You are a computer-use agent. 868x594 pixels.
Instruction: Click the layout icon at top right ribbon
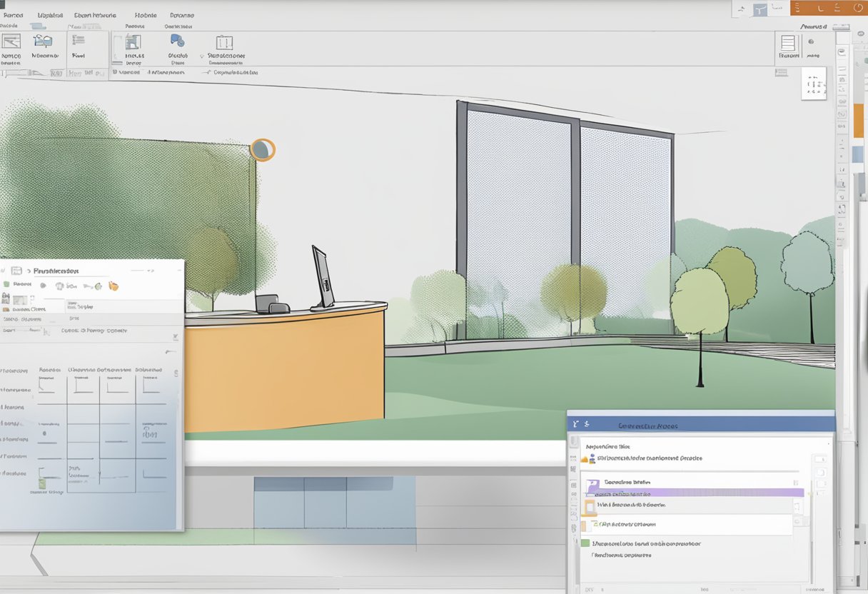[787, 42]
